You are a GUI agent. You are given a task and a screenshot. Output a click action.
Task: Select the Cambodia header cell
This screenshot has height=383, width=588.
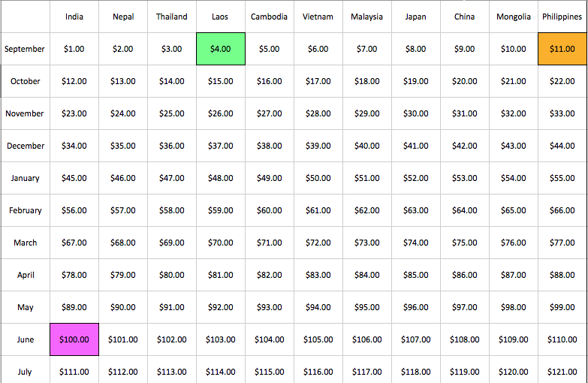point(269,17)
